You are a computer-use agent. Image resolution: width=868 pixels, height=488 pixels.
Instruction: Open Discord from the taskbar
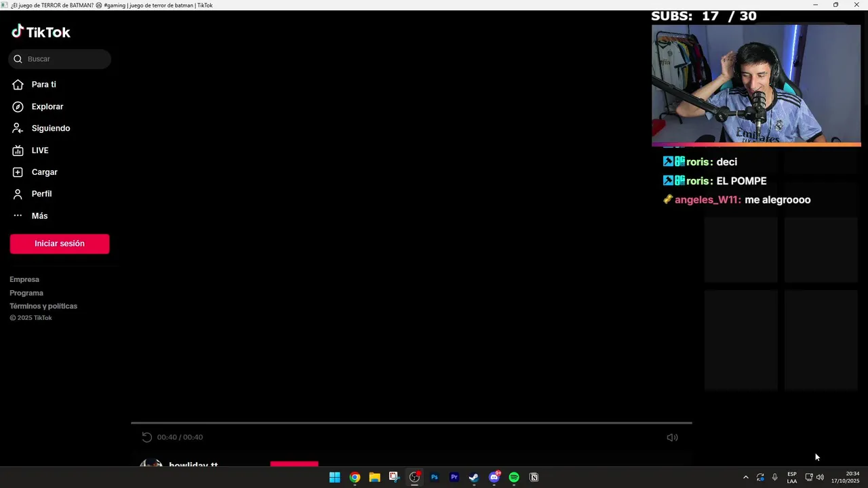point(494,477)
